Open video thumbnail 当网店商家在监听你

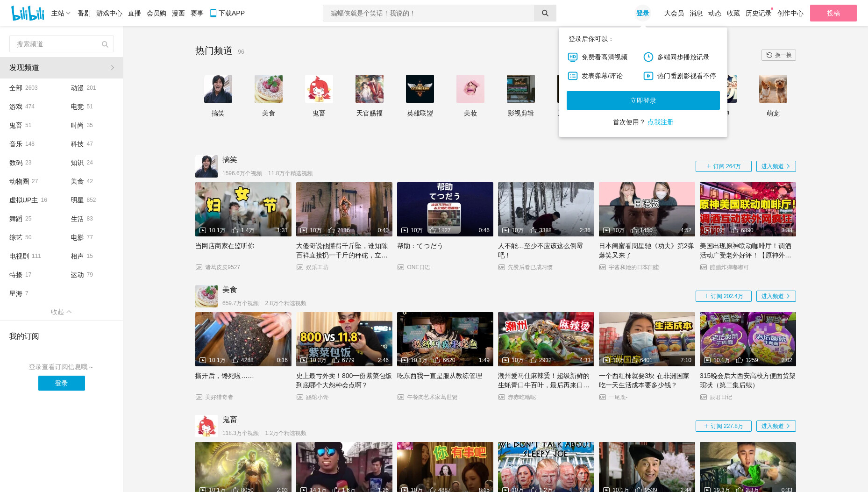coord(243,209)
